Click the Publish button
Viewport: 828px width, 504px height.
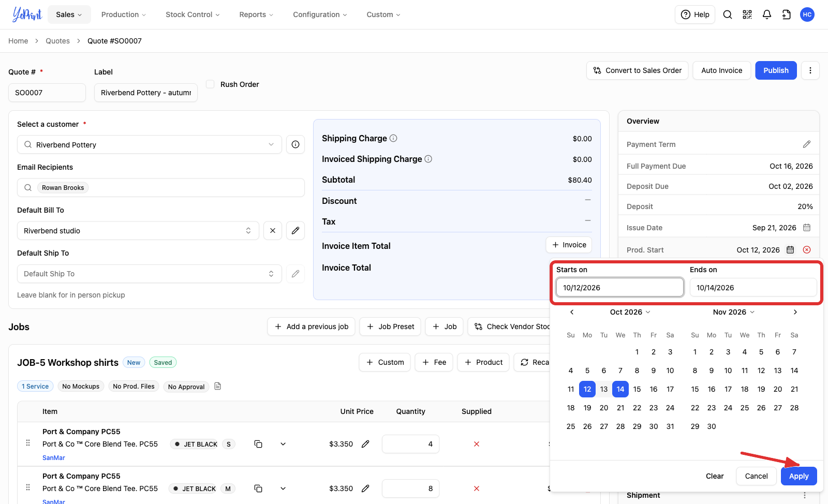776,70
